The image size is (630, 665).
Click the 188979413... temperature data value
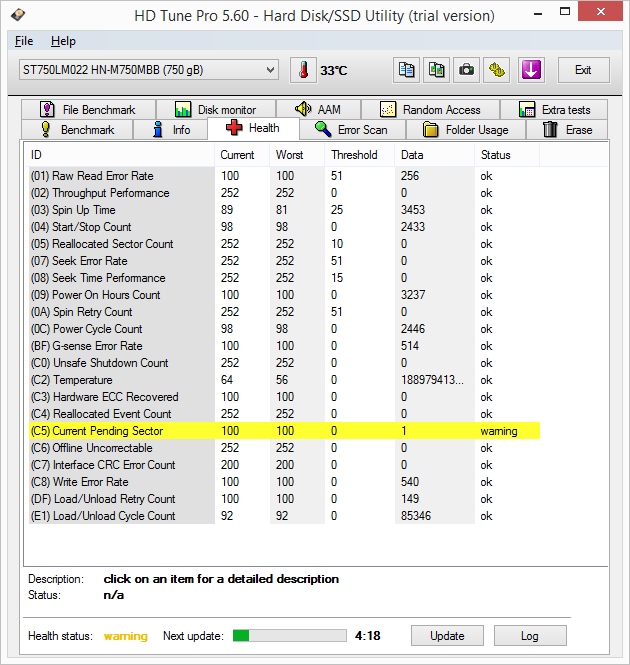(x=432, y=380)
